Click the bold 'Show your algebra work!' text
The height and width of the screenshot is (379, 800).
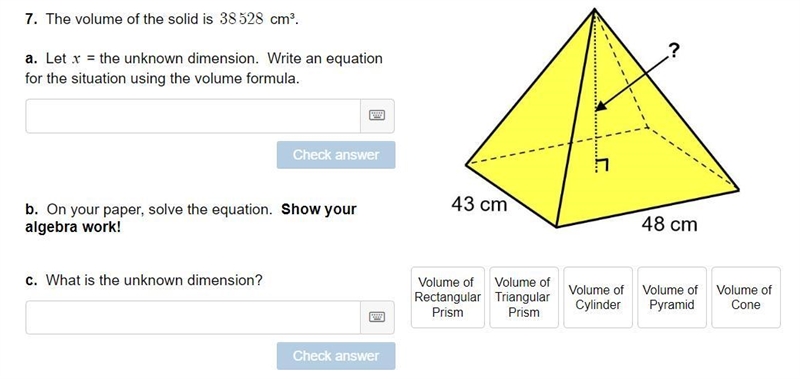(191, 218)
